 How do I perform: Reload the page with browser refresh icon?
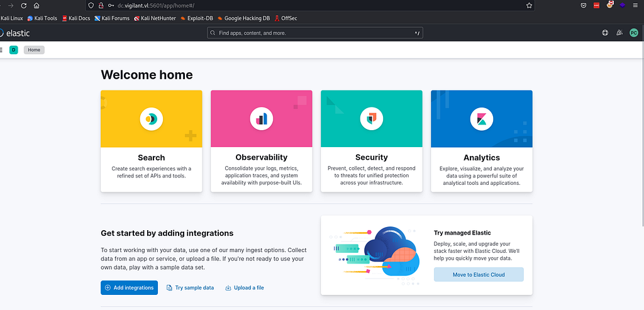[x=23, y=6]
